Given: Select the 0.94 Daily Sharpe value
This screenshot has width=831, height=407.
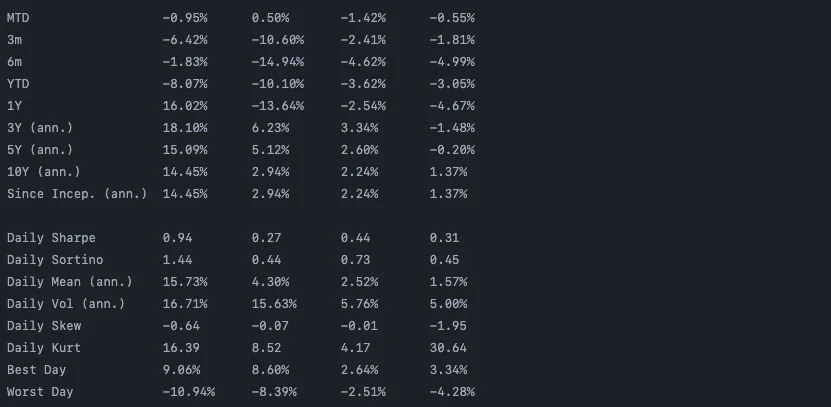Looking at the screenshot, I should pyautogui.click(x=178, y=238).
